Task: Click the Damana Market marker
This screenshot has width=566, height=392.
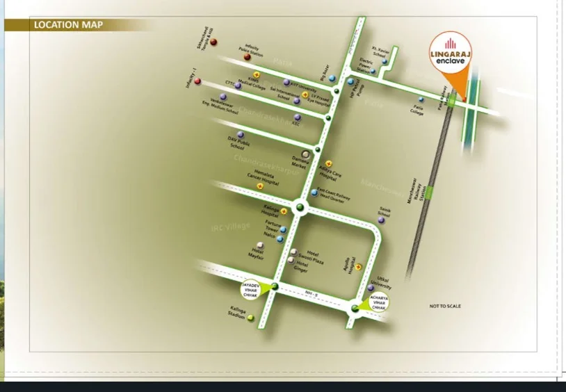Action: [305, 154]
